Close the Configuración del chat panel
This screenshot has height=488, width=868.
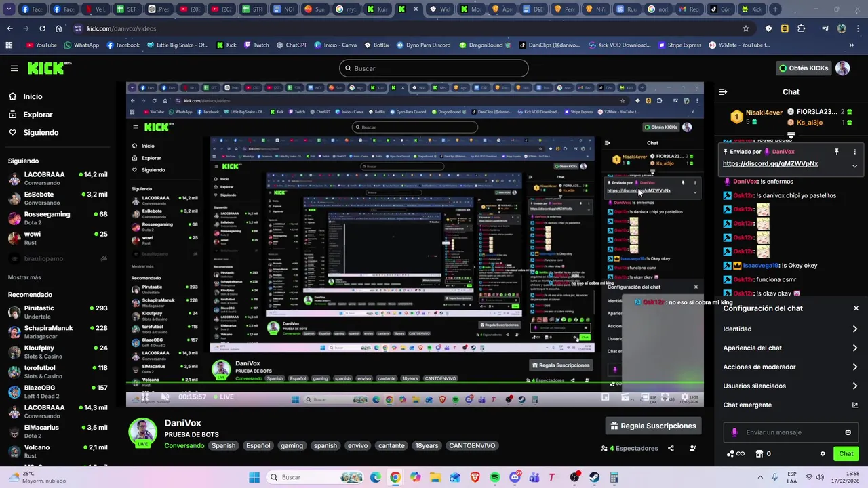856,308
